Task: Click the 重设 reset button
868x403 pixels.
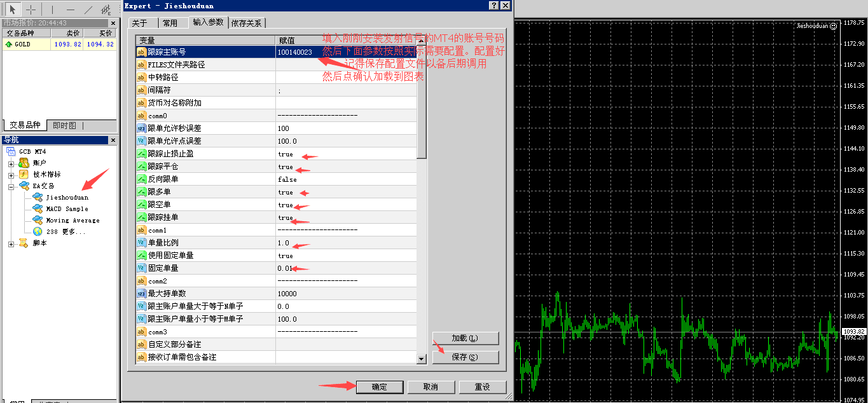Action: point(483,387)
